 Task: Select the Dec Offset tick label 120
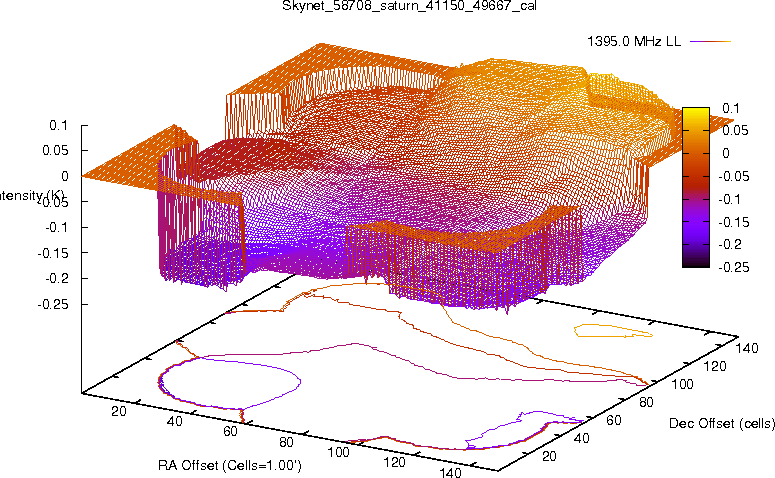(x=715, y=366)
